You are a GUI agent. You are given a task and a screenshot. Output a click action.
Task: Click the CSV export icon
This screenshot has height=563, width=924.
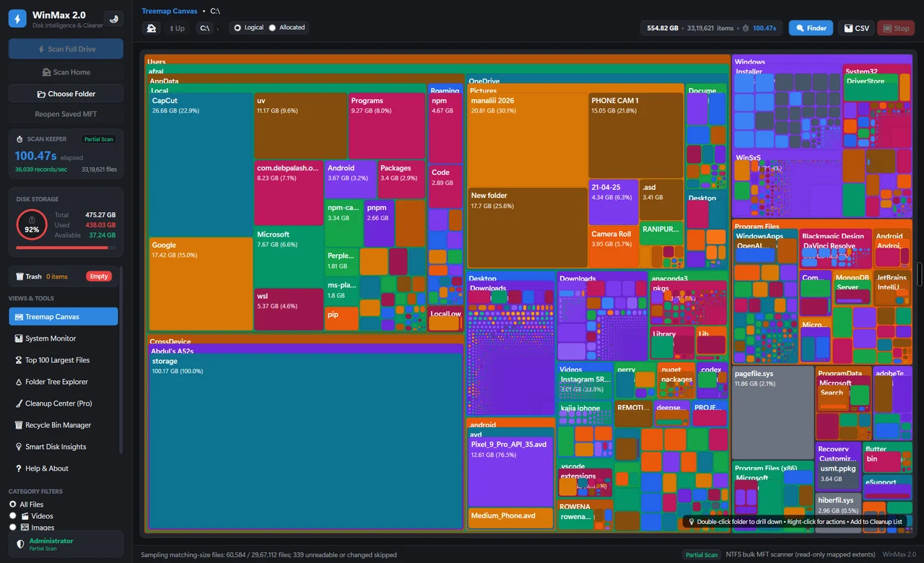tap(849, 28)
